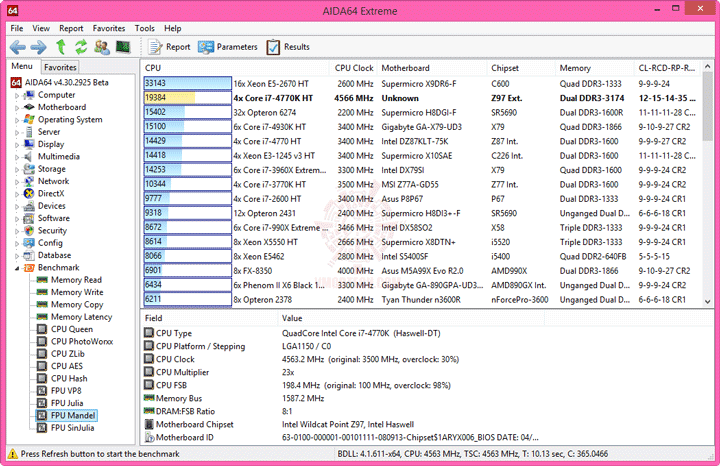This screenshot has height=466, width=720.
Task: Expand the Server tree node
Action: tap(17, 133)
